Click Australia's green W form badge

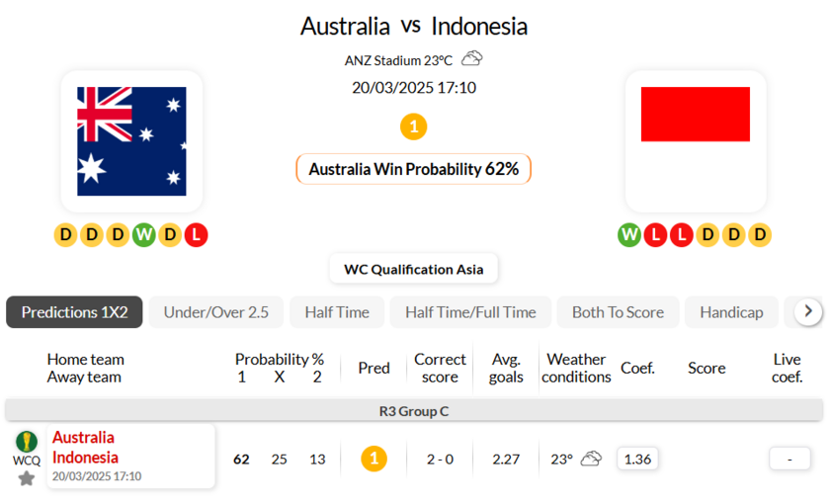tap(144, 234)
